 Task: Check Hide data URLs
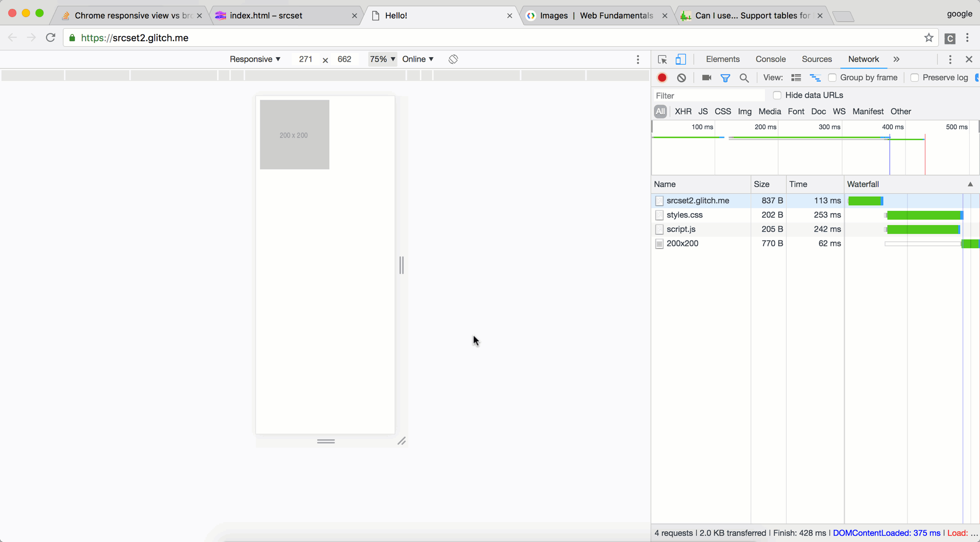pos(777,95)
